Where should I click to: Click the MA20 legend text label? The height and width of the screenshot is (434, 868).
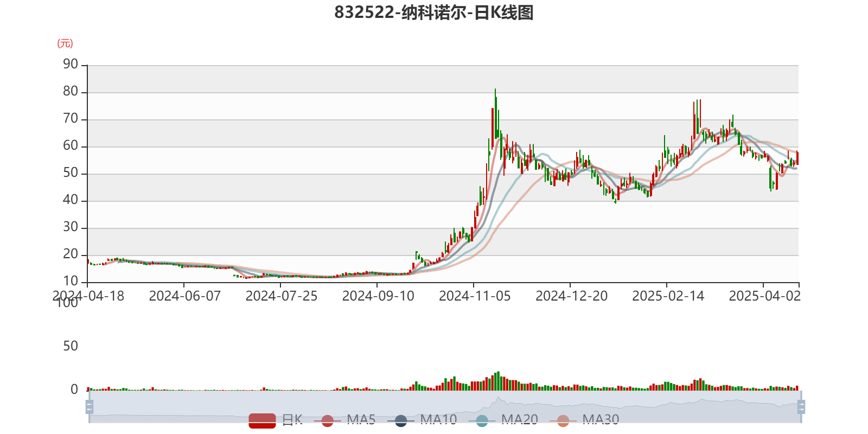(519, 419)
